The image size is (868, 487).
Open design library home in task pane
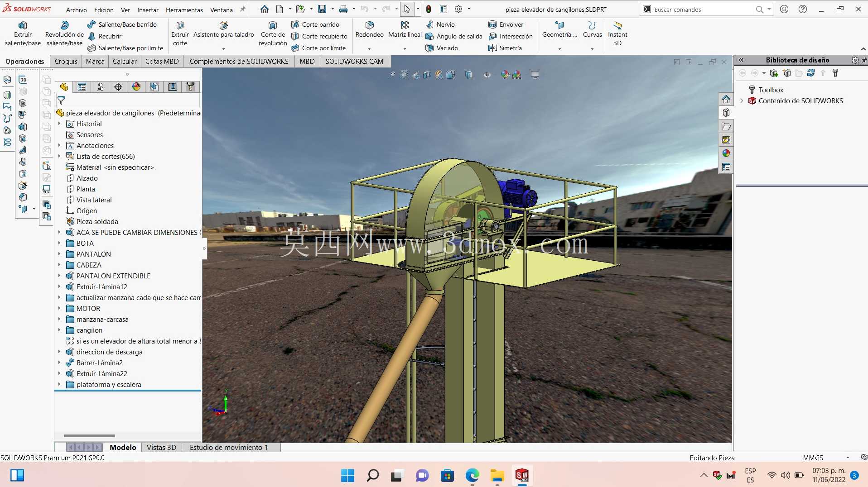[x=726, y=99]
